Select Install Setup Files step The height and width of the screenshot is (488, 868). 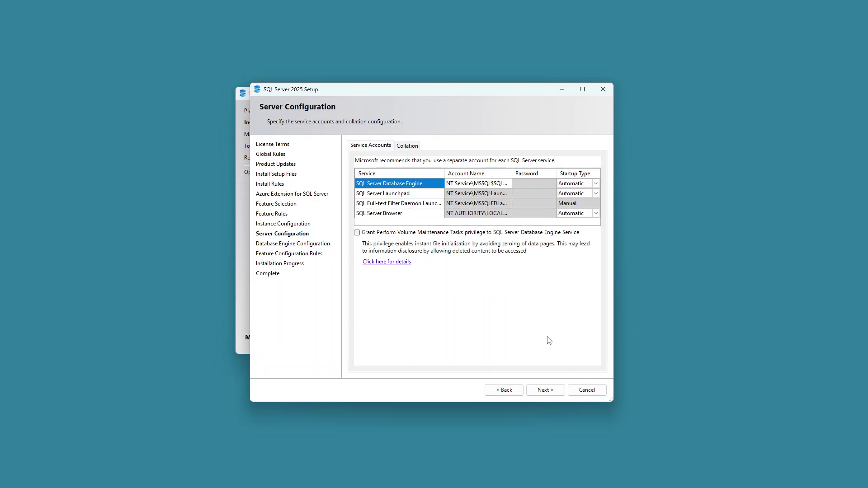pos(276,174)
